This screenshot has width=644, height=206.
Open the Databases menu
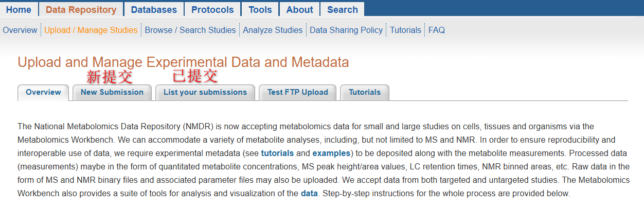click(154, 9)
